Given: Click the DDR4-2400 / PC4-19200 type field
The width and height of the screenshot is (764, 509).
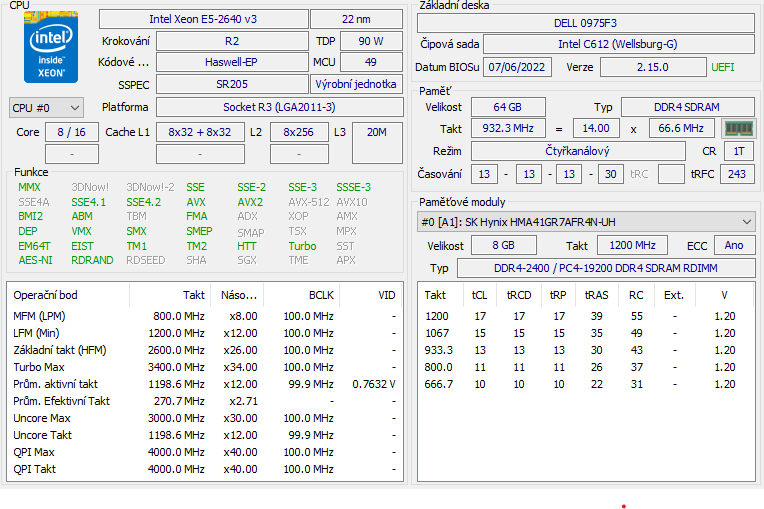Looking at the screenshot, I should point(606,268).
